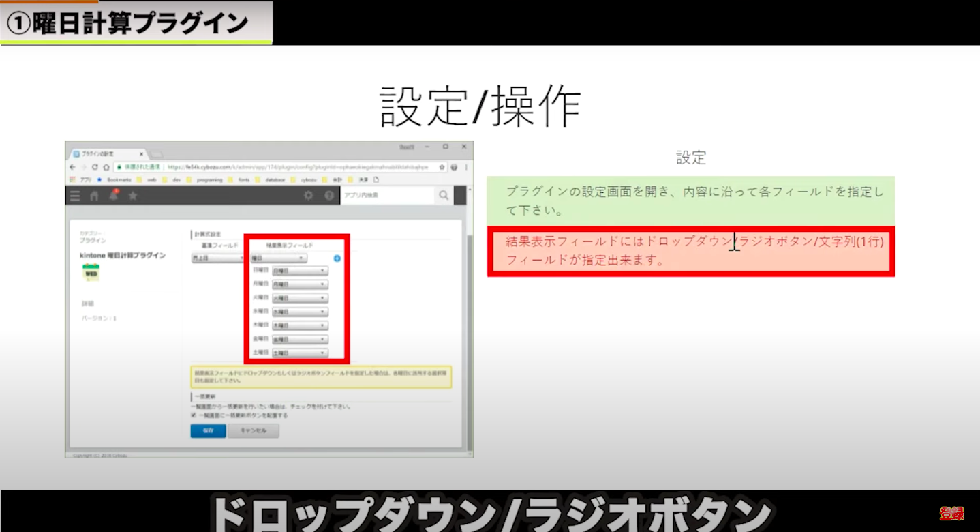
Task: Click the favorites star in kintone header
Action: pos(133,196)
